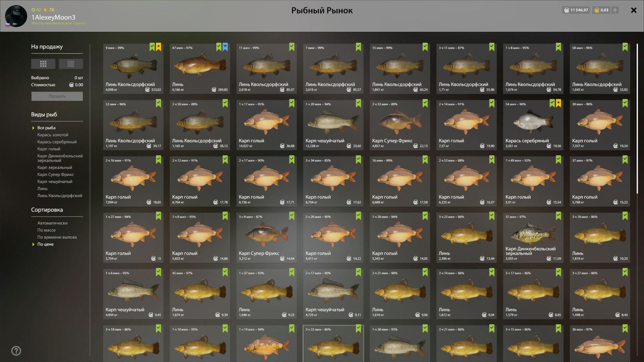The width and height of the screenshot is (644, 362).
Task: Open the 1AlexeyMoon3 player avatar
Action: pyautogui.click(x=16, y=16)
